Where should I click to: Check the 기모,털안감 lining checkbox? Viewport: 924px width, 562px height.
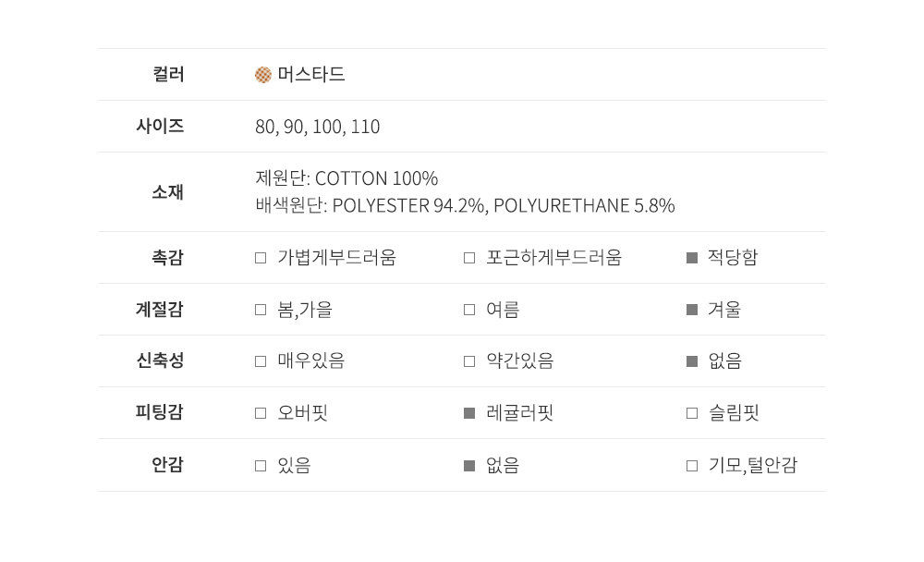pyautogui.click(x=692, y=466)
